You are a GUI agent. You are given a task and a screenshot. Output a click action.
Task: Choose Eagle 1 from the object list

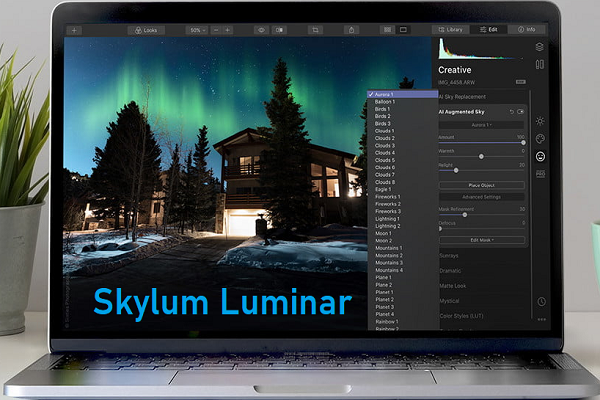click(x=403, y=189)
